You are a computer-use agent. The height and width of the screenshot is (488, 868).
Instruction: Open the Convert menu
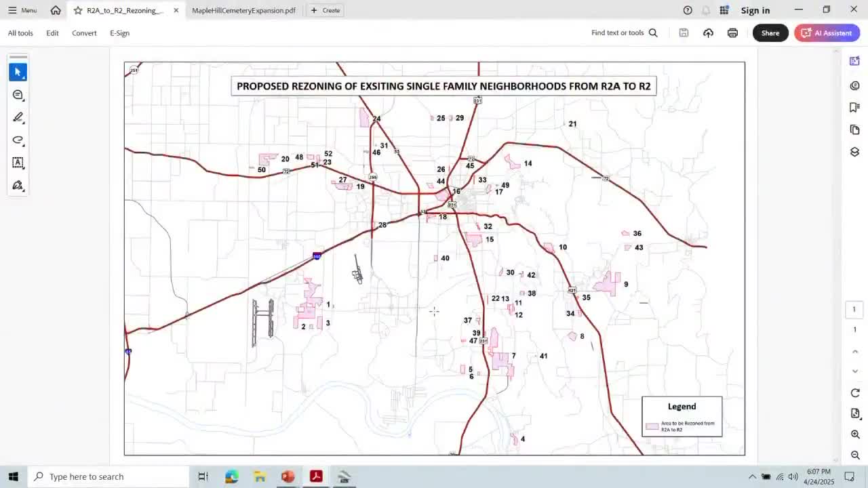pyautogui.click(x=84, y=33)
